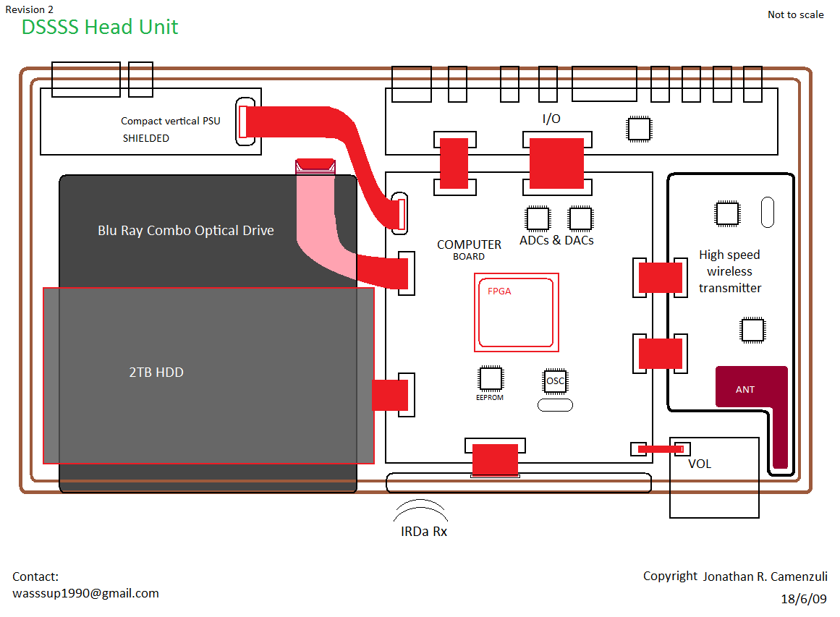Click the Not to scale note
The image size is (840, 617).
click(795, 14)
